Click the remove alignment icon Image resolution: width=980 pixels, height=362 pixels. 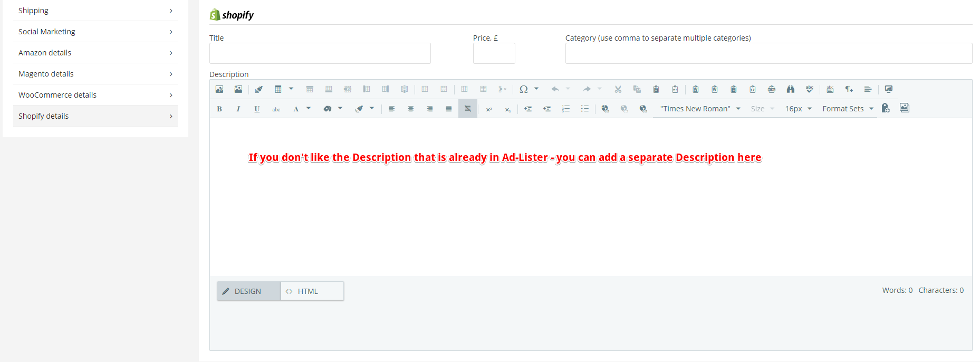point(468,109)
